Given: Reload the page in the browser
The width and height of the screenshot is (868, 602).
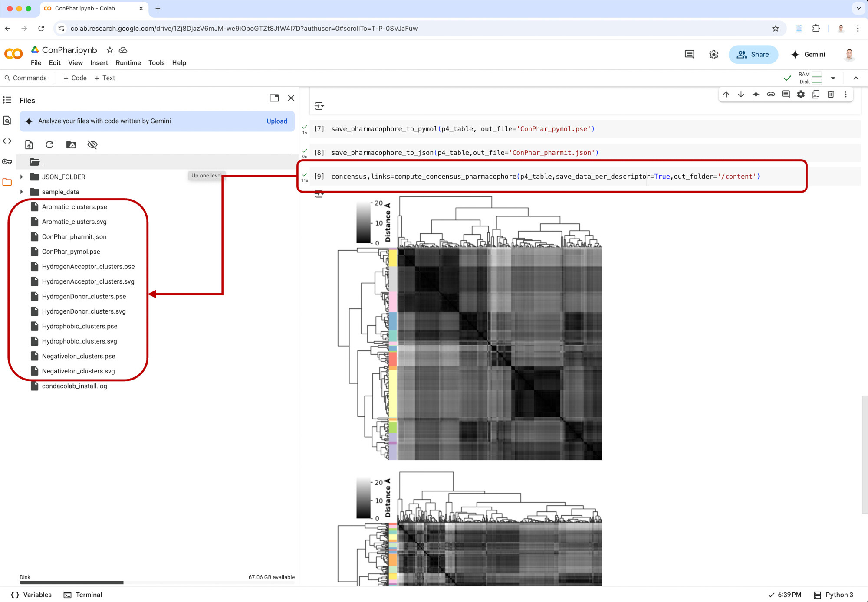Looking at the screenshot, I should pyautogui.click(x=41, y=28).
